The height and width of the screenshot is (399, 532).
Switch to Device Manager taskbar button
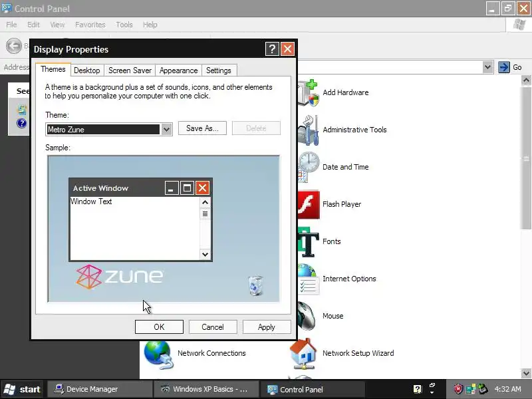coord(99,389)
